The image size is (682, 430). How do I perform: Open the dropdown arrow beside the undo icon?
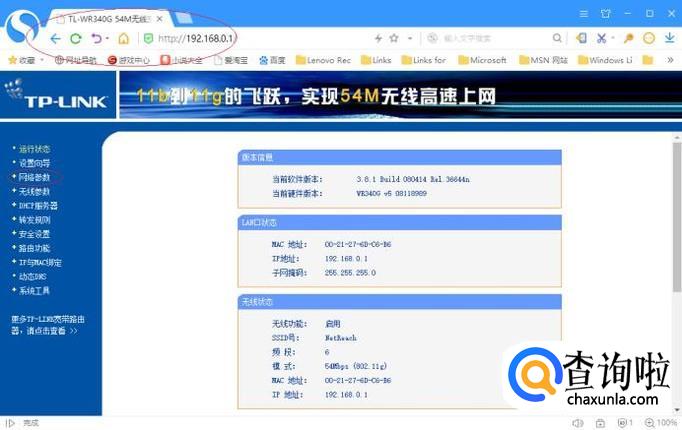[107, 38]
